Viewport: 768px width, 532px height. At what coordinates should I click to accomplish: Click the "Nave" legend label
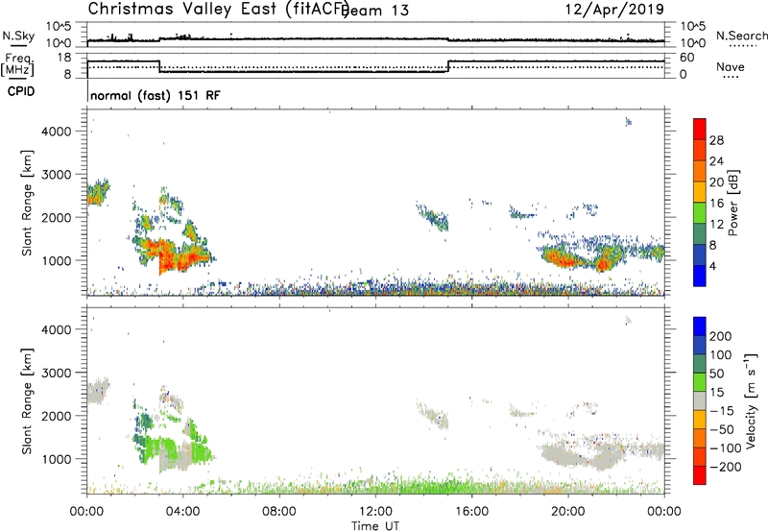(x=731, y=67)
